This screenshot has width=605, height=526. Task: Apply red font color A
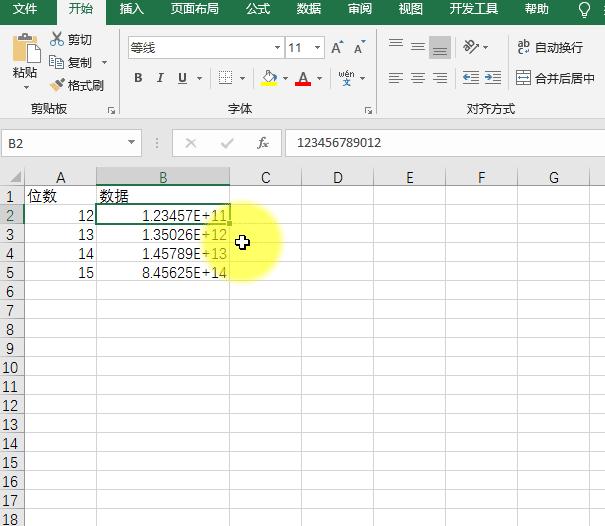(x=303, y=78)
